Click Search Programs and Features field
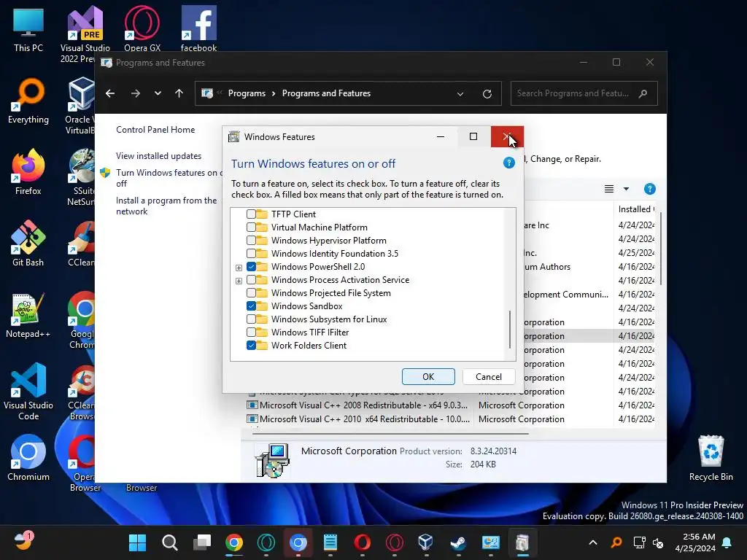747x560 pixels. [x=584, y=93]
